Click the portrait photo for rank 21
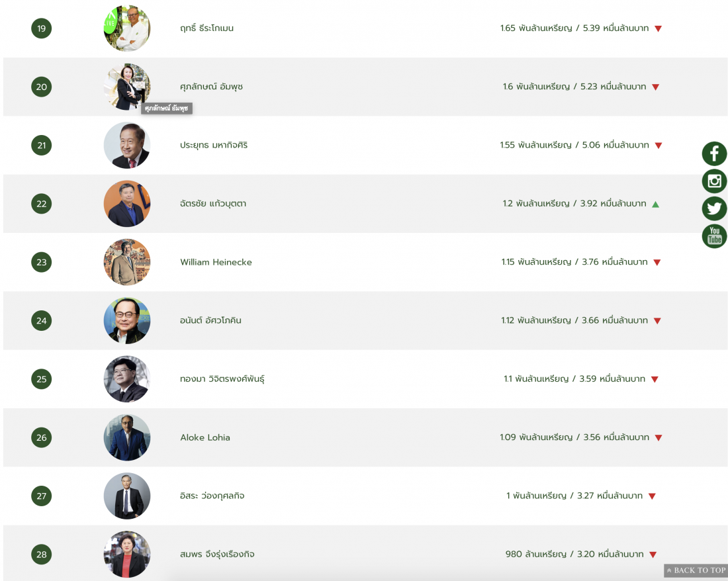 coord(127,146)
